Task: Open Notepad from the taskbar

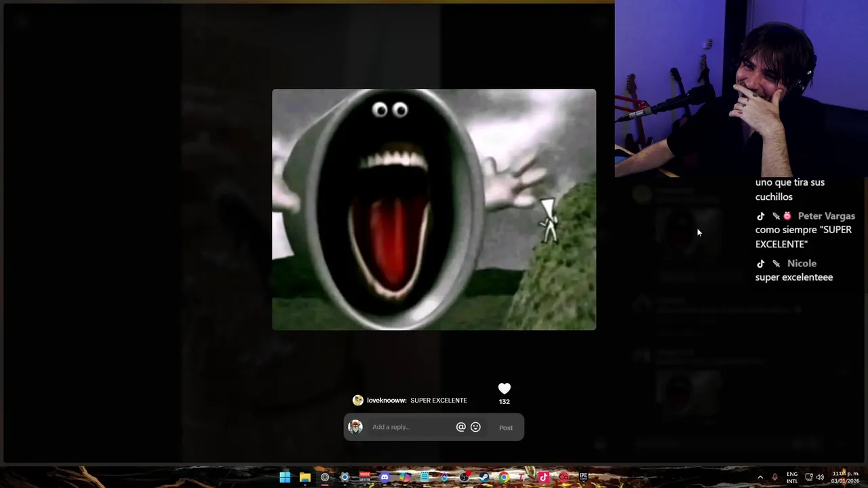Action: (425, 477)
